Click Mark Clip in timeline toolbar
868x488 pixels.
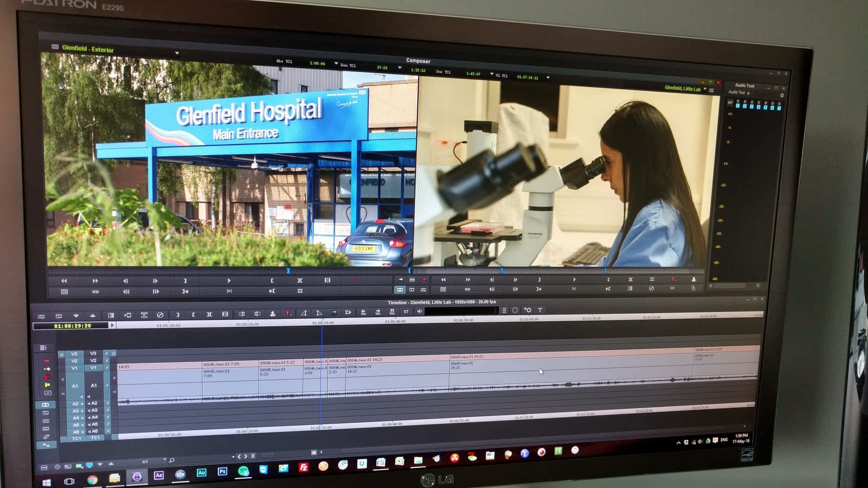[209, 314]
